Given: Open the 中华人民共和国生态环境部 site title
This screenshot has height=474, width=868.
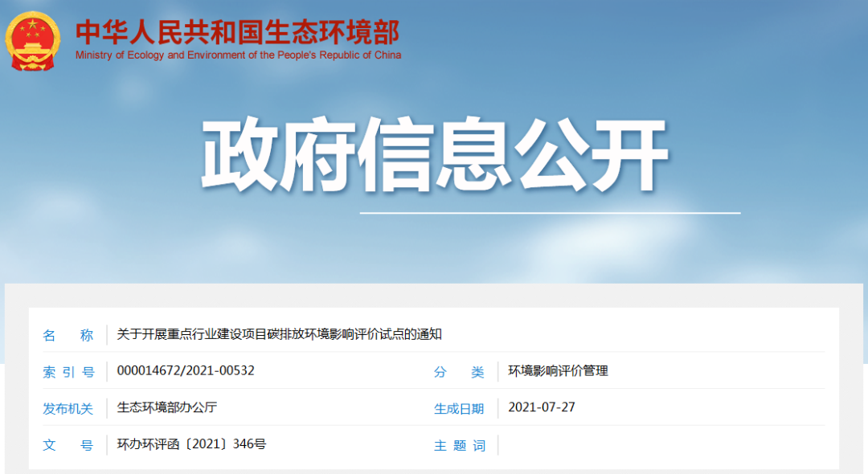Looking at the screenshot, I should click(x=237, y=31).
